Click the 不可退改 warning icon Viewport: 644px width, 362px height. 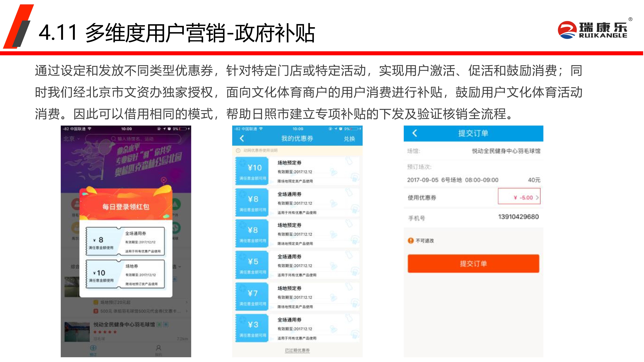tap(411, 241)
